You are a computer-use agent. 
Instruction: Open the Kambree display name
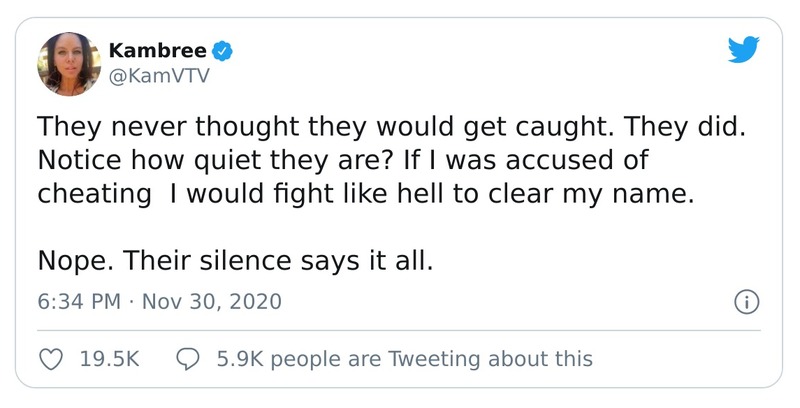pos(158,50)
